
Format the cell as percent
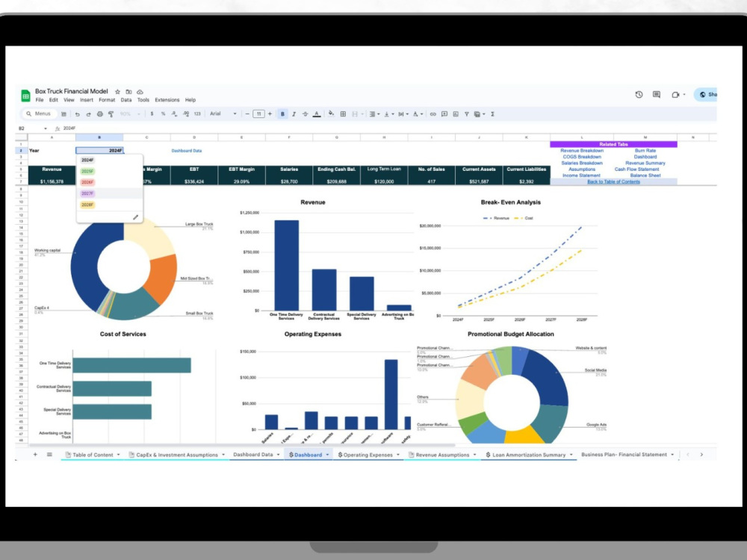click(x=164, y=114)
